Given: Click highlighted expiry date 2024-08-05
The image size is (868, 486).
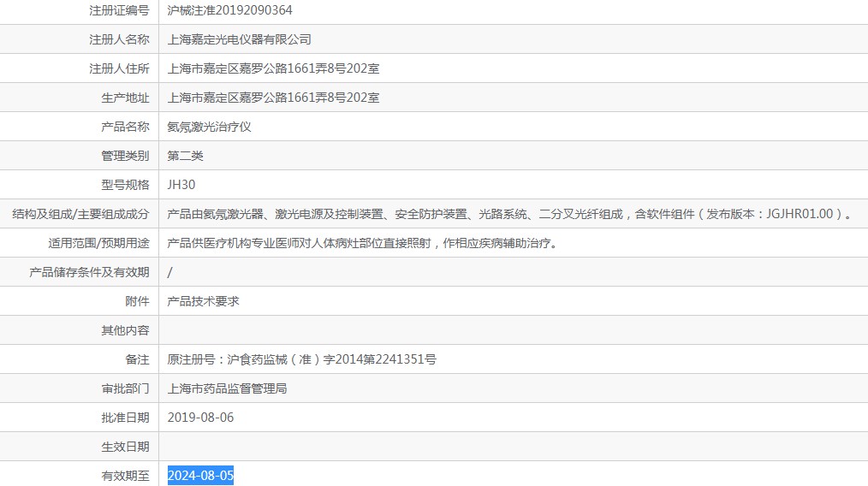Looking at the screenshot, I should coord(200,476).
